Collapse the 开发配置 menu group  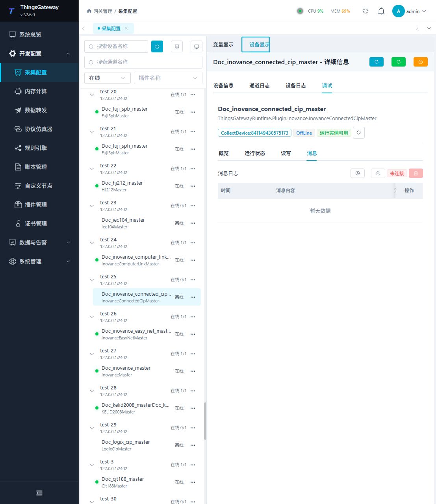39,54
